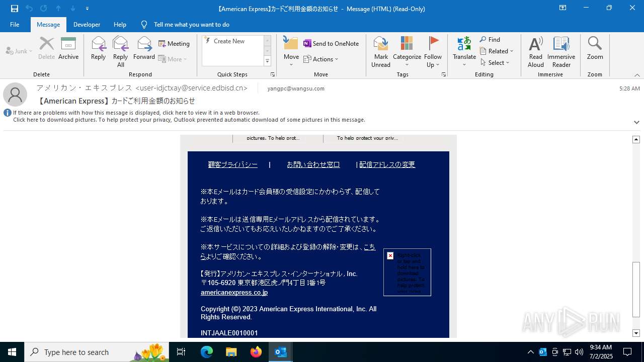This screenshot has height=362, width=644.
Task: Click the message scrollbar down arrow
Action: (x=636, y=333)
